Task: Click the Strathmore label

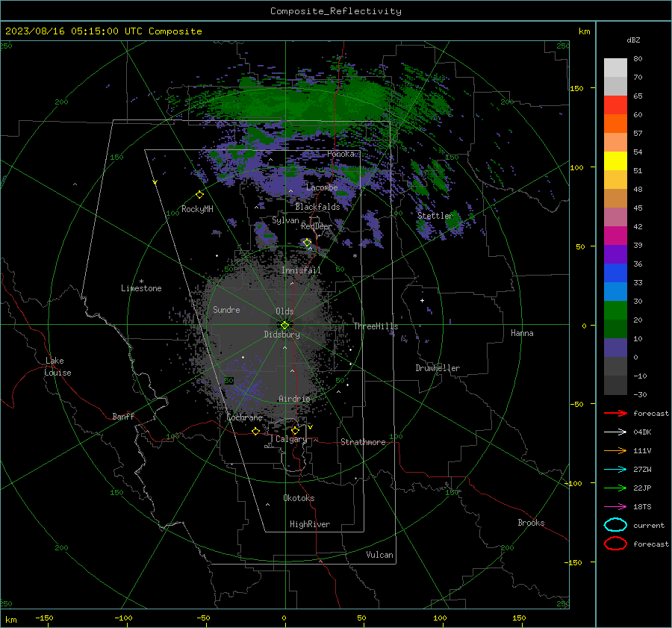Action: click(363, 442)
